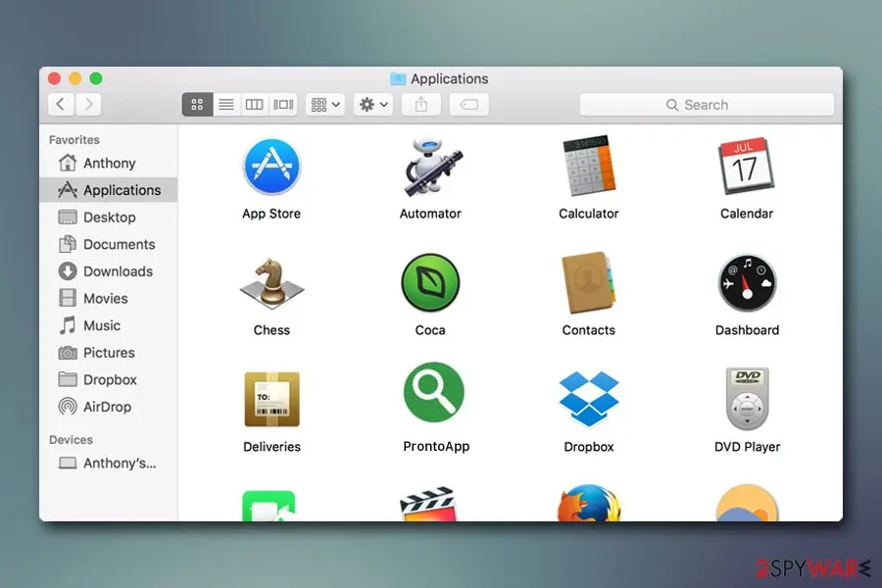Screen dimensions: 882x588
Task: Open Pictures in the sidebar
Action: (108, 353)
